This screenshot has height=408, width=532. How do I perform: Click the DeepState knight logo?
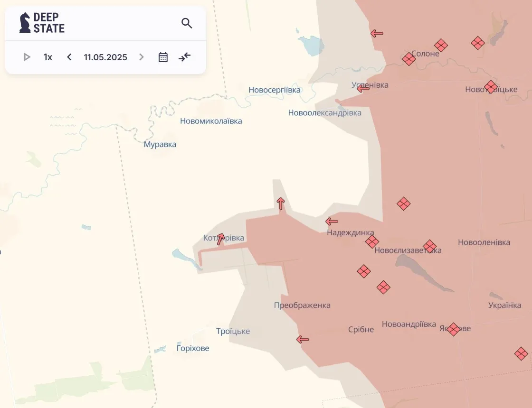pyautogui.click(x=23, y=22)
